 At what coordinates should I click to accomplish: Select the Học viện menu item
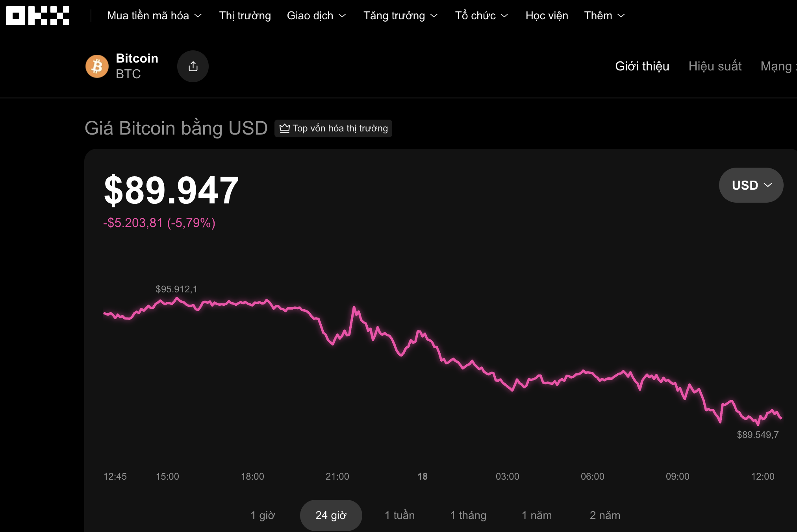[547, 16]
